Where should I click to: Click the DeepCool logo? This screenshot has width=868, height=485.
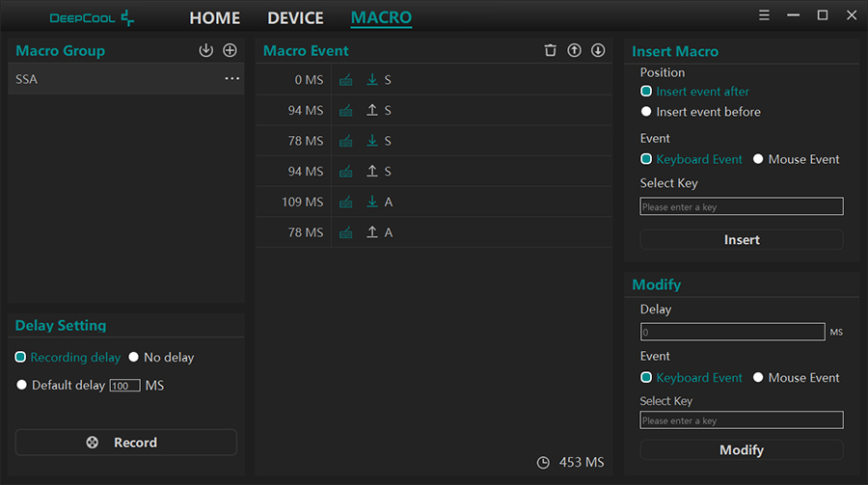click(93, 18)
